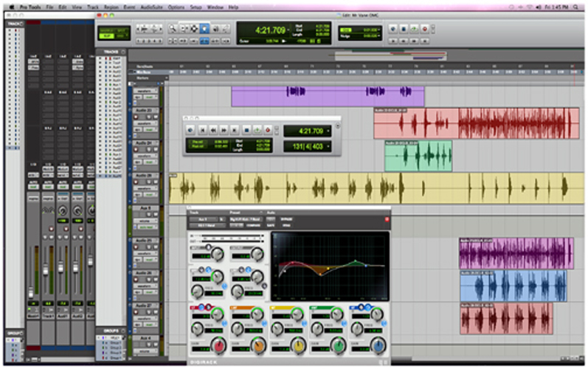Select the green audio clip in timeline

[x=418, y=156]
